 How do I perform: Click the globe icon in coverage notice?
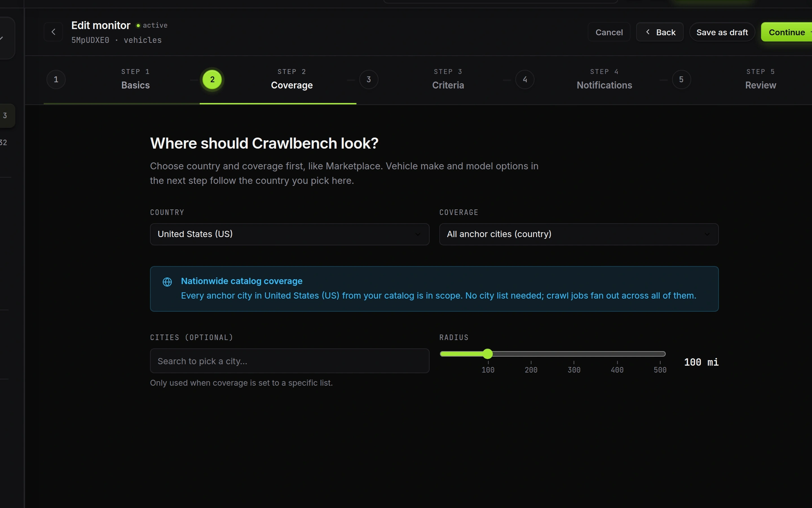167,282
